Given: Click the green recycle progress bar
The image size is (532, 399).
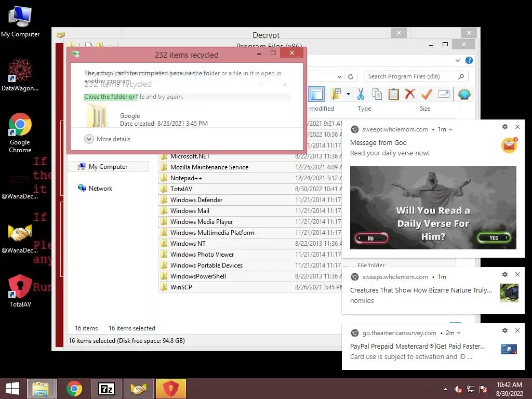Looking at the screenshot, I should click(187, 97).
